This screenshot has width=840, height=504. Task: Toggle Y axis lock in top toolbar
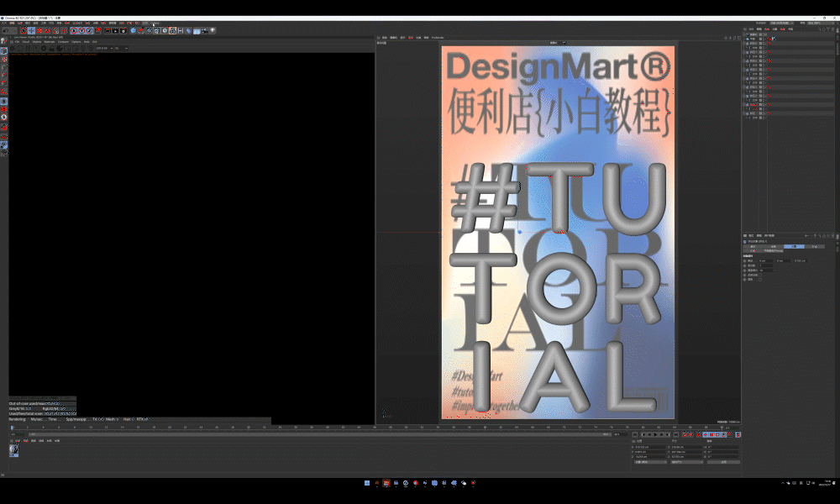tap(81, 31)
